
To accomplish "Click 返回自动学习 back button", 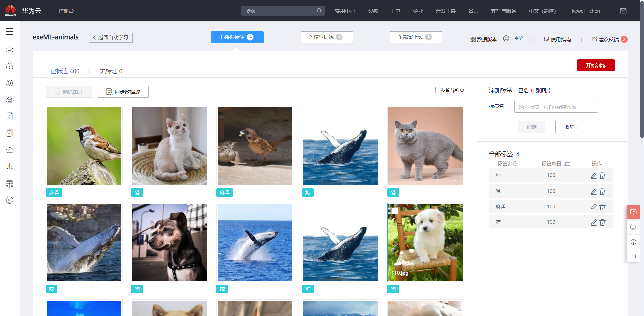I will (111, 37).
